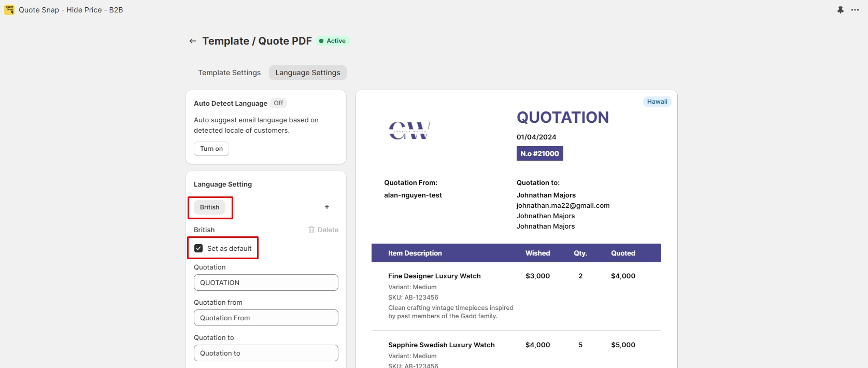Click the Quotation text input field
Screen dimensions: 868x368
point(266,282)
